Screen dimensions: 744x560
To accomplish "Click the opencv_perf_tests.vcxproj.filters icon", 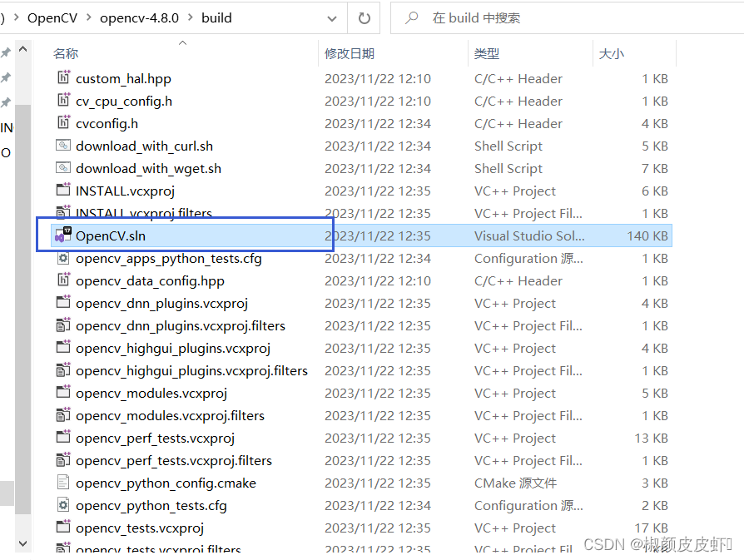I will tap(63, 459).
